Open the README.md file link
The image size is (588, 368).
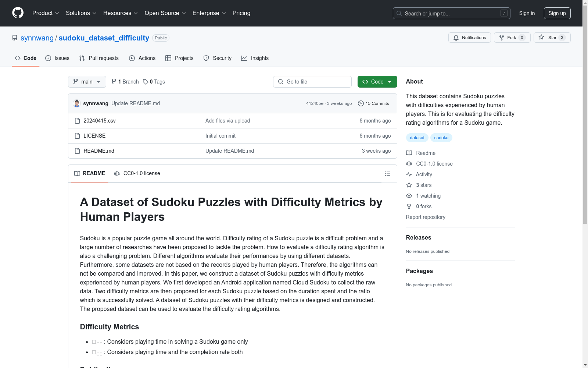(99, 151)
